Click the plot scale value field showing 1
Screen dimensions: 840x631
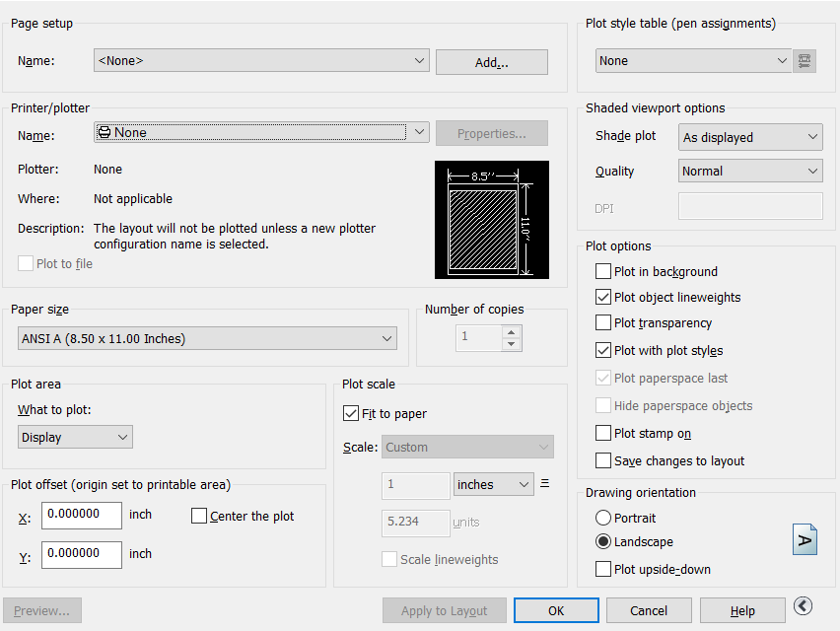click(x=416, y=485)
